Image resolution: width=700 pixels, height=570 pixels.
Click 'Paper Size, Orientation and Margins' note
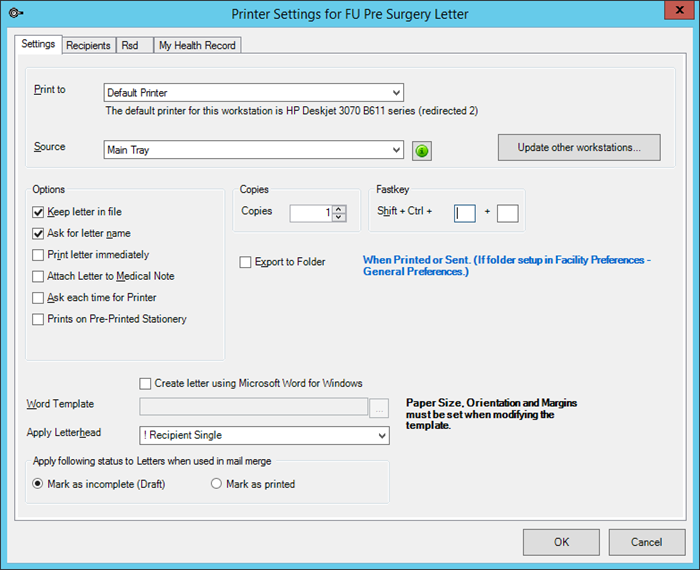[x=491, y=414]
